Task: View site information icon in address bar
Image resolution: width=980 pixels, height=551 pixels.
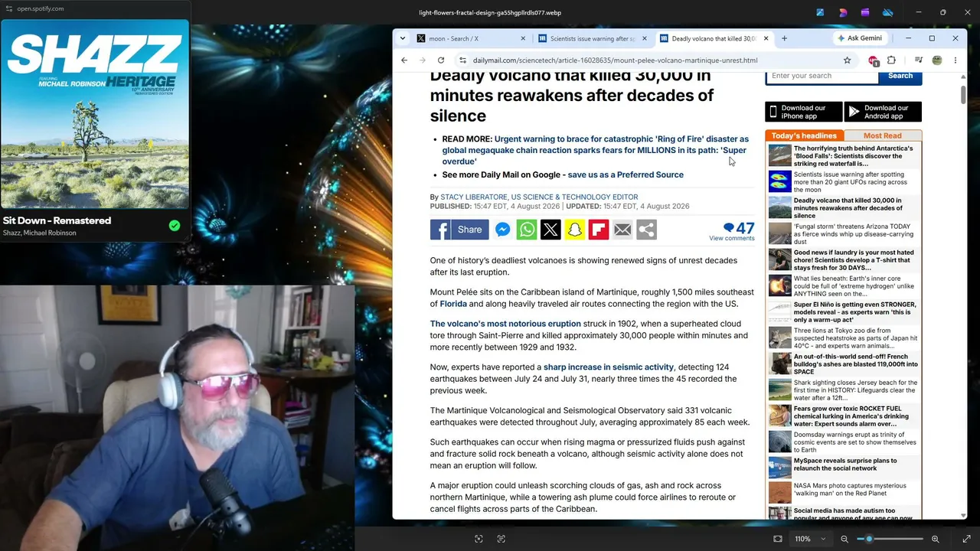Action: [x=462, y=60]
